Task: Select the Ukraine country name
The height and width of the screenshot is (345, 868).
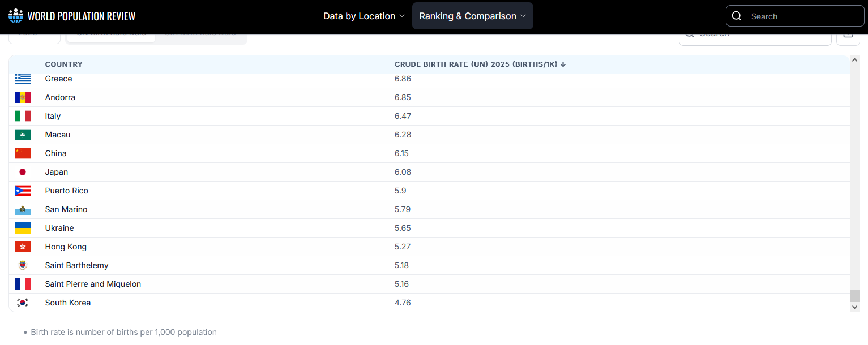Action: point(59,228)
